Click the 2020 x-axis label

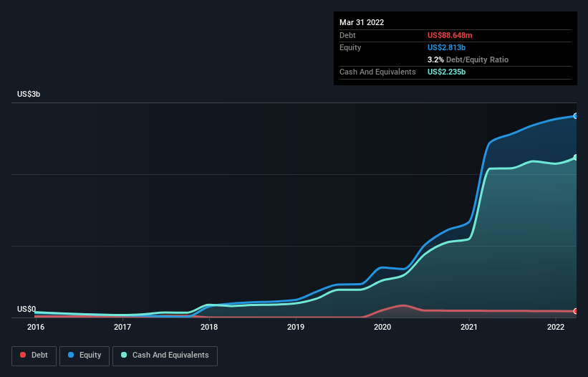(x=382, y=327)
